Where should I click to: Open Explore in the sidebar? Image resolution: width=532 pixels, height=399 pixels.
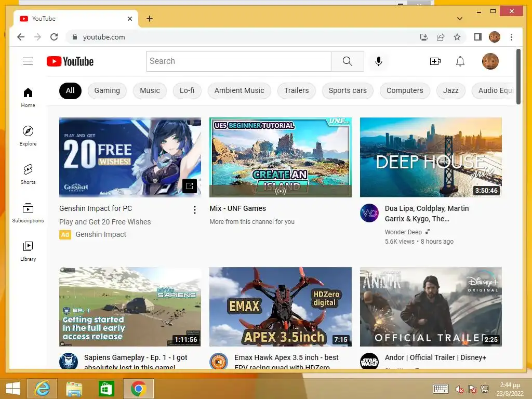(x=28, y=136)
